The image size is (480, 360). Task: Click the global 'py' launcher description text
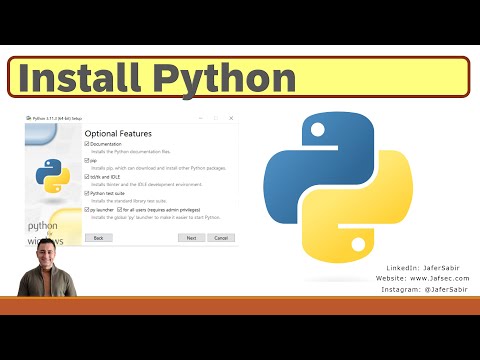coord(156,217)
